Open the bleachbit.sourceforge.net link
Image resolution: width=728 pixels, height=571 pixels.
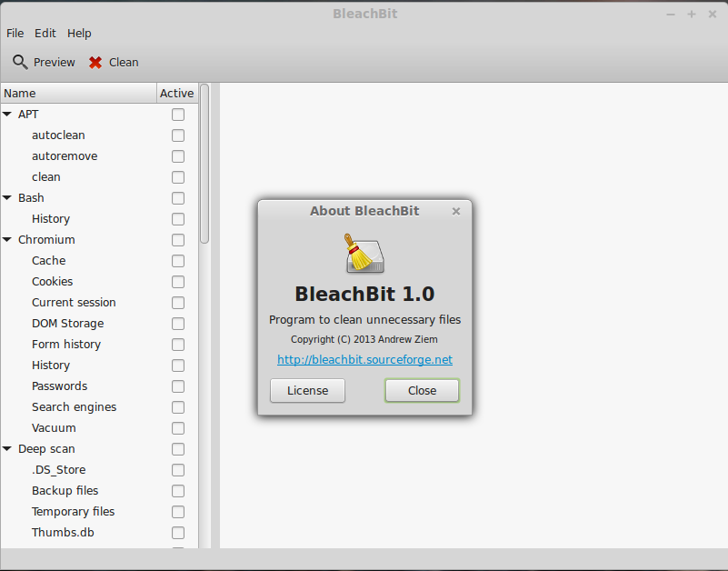click(x=364, y=359)
